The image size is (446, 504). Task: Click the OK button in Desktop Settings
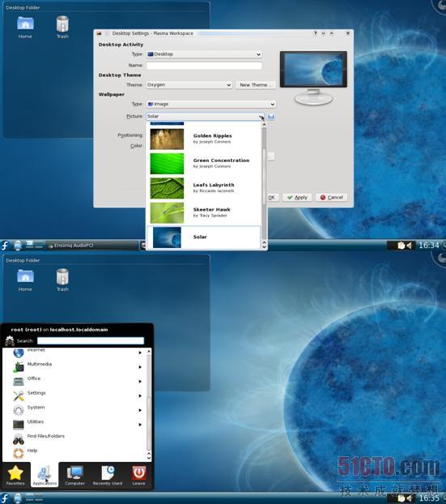coord(272,198)
